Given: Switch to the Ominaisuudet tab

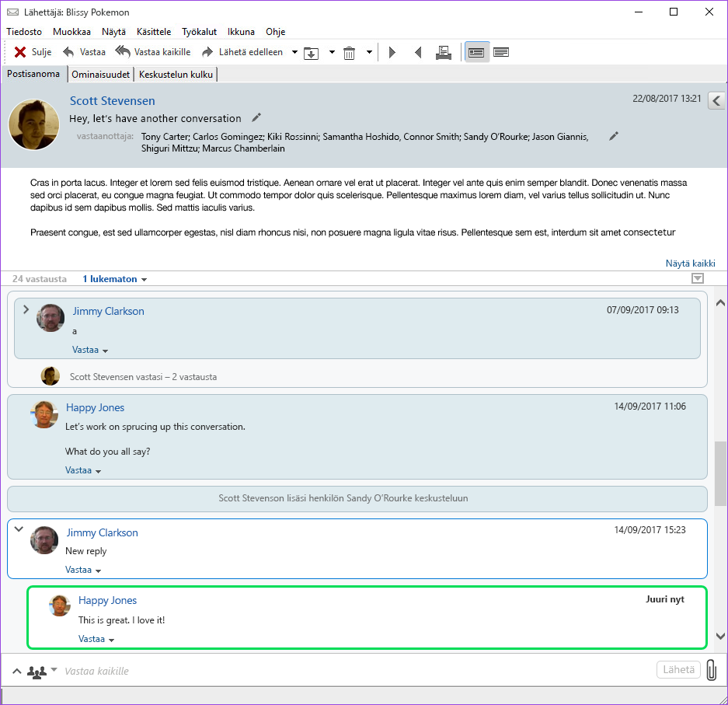Looking at the screenshot, I should [101, 75].
